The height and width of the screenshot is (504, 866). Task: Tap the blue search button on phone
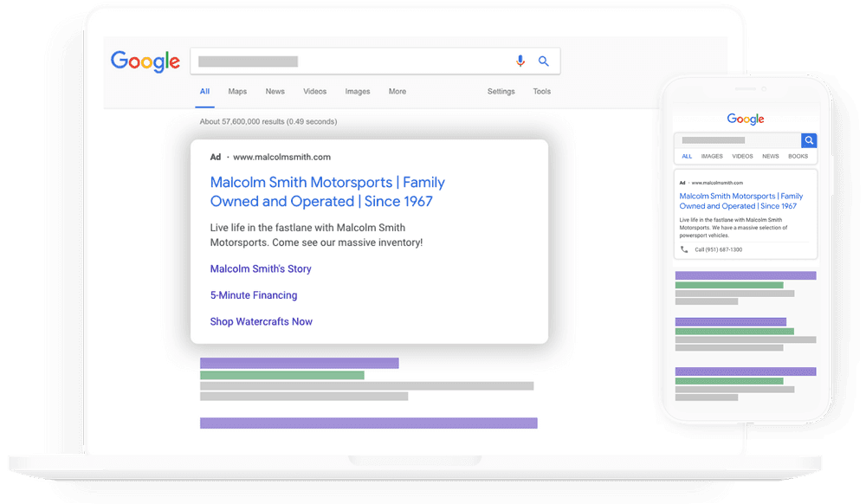pyautogui.click(x=809, y=140)
